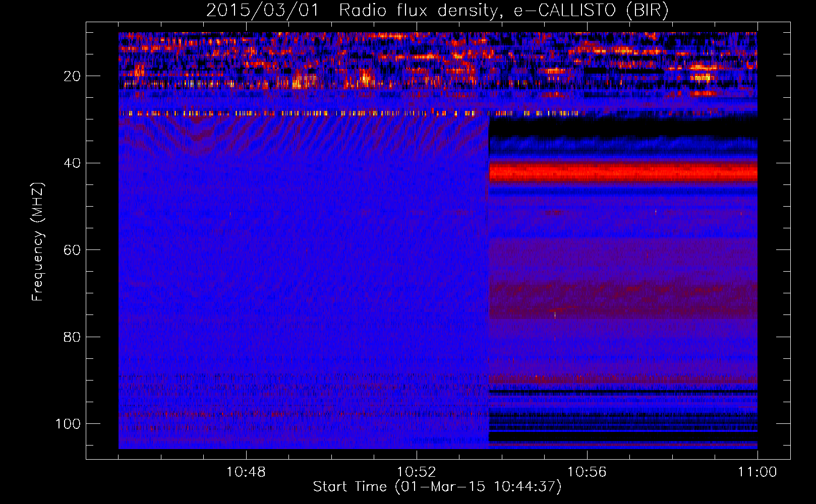The image size is (816, 504).
Task: Click the '10:48' time tick label
Action: pos(246,472)
